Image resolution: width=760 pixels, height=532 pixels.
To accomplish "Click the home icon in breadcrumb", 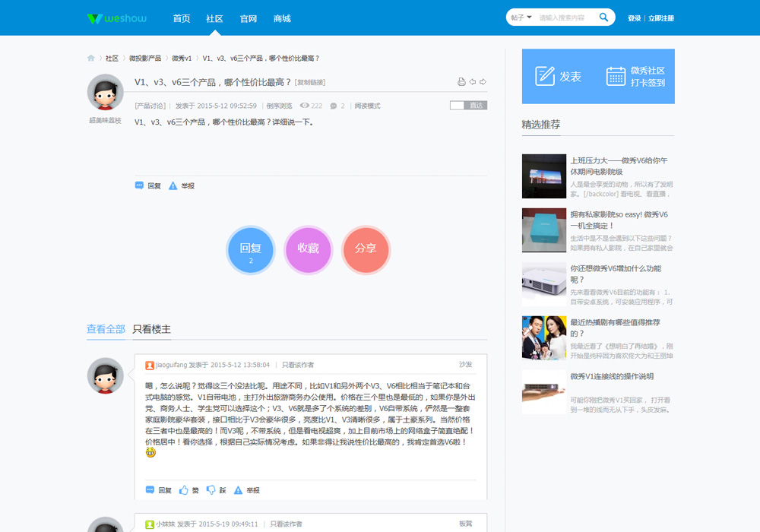I will pos(90,59).
